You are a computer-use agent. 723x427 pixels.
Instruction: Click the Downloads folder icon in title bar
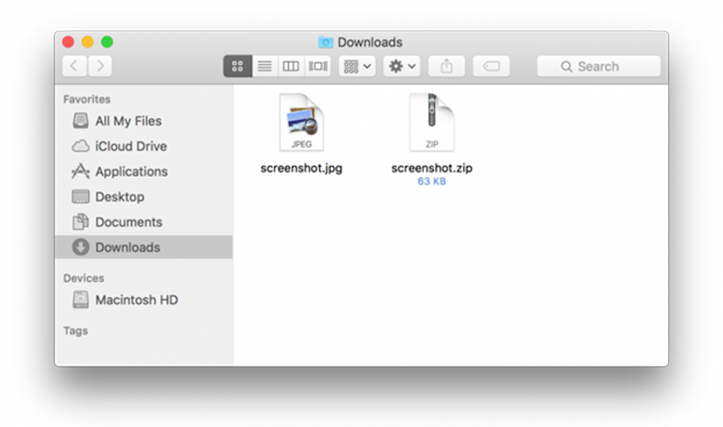326,42
